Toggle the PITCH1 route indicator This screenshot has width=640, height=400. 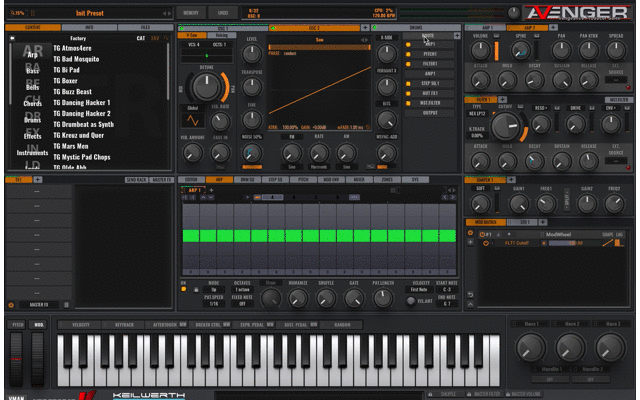[408, 54]
